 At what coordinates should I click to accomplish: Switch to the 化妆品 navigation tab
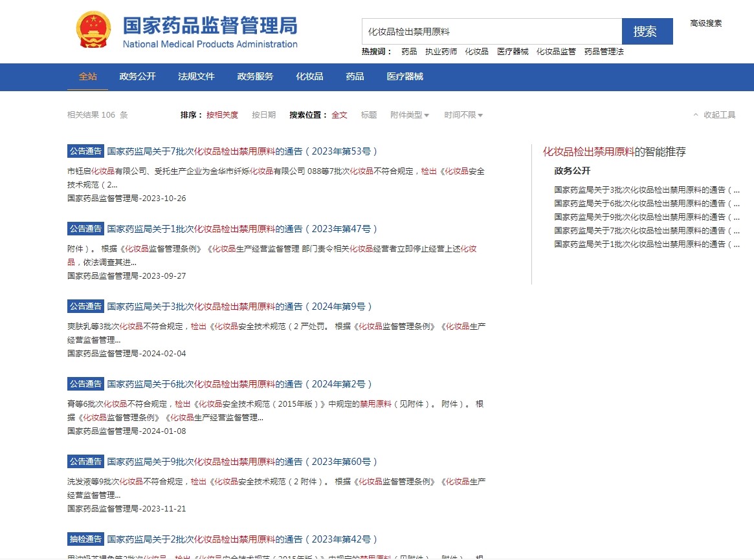tap(309, 76)
